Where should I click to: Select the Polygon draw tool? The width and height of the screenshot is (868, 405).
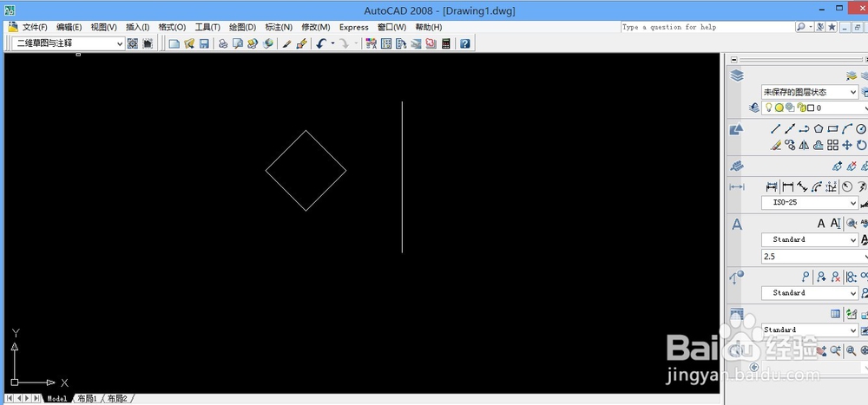click(x=819, y=129)
